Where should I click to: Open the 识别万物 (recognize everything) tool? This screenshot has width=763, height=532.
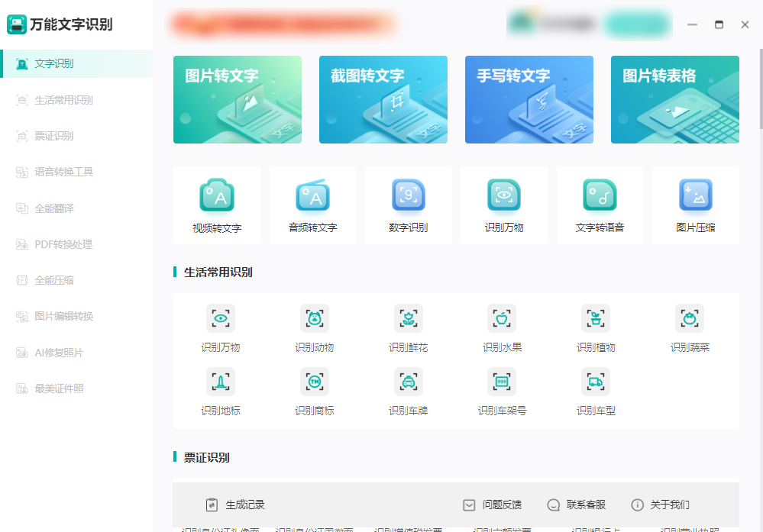click(503, 205)
